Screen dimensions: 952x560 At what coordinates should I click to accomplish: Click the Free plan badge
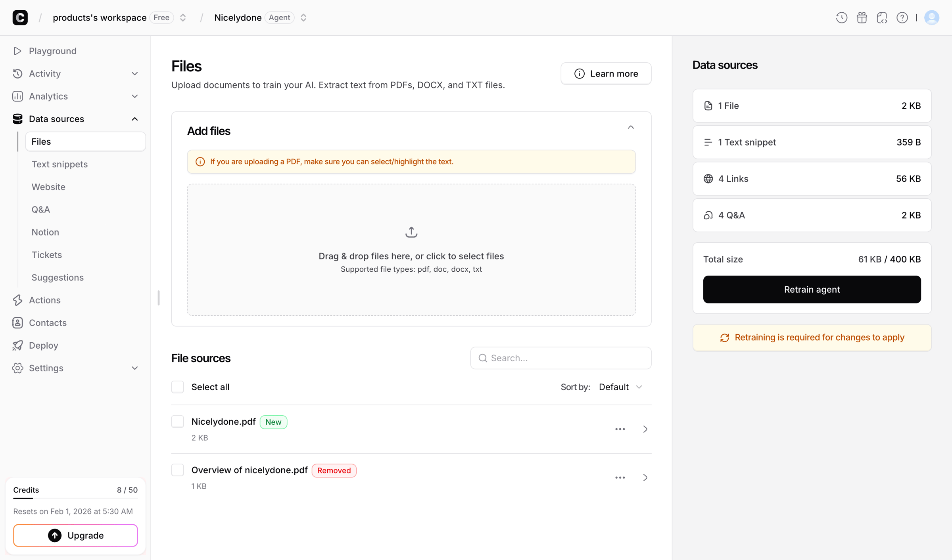point(161,17)
